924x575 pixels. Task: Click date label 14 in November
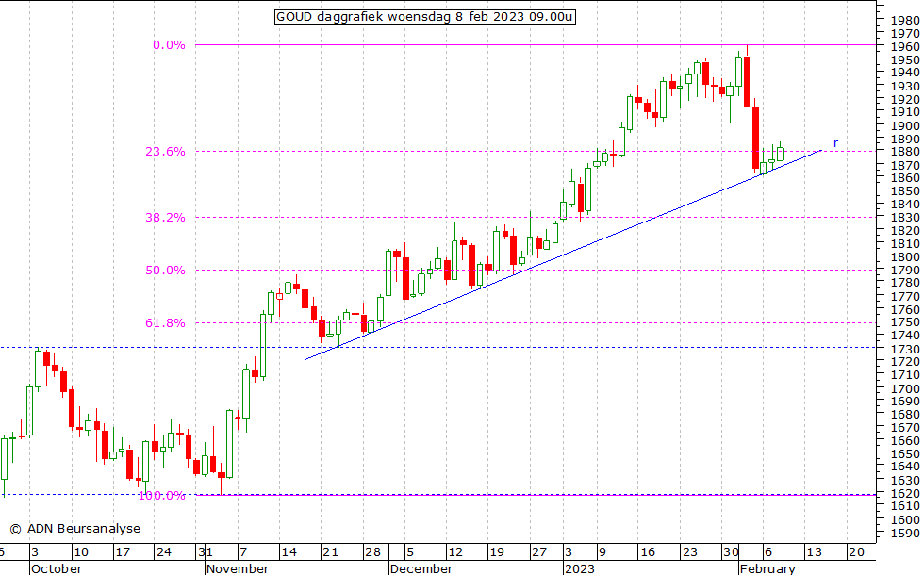click(289, 552)
